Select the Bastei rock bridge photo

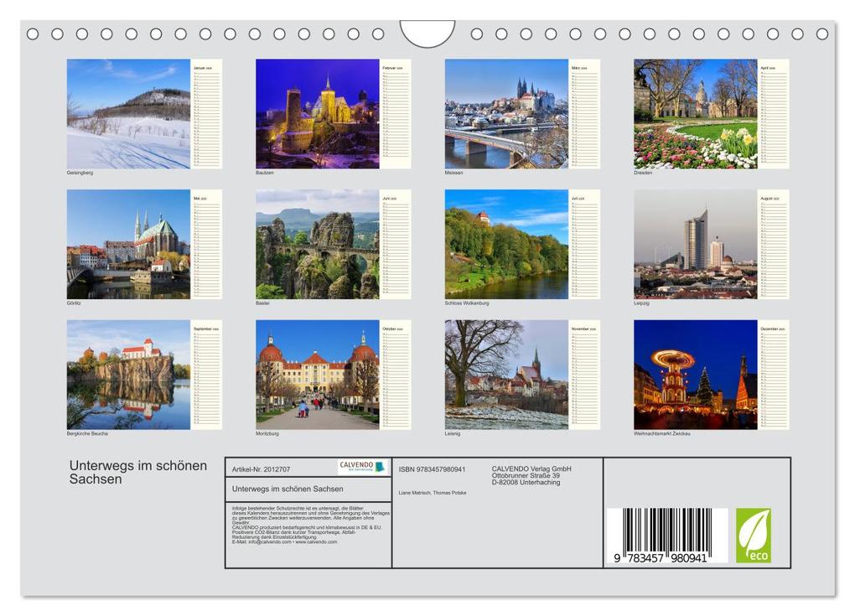317,244
